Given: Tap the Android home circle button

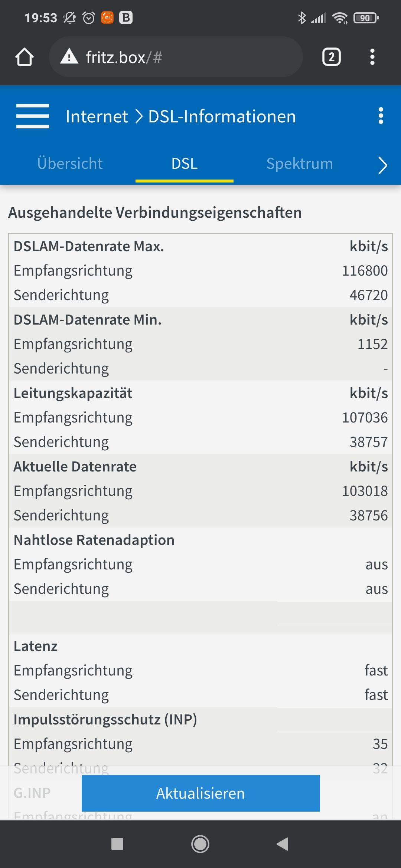Looking at the screenshot, I should (200, 844).
